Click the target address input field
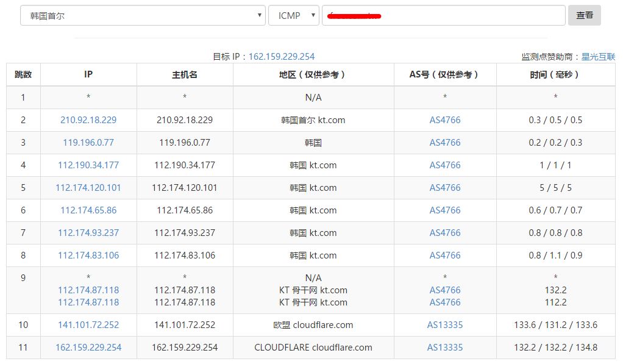This screenshot has width=623, height=364. pos(443,16)
